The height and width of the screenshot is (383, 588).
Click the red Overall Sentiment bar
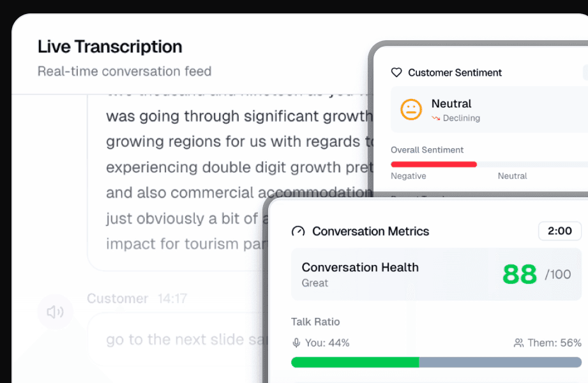[x=433, y=164]
